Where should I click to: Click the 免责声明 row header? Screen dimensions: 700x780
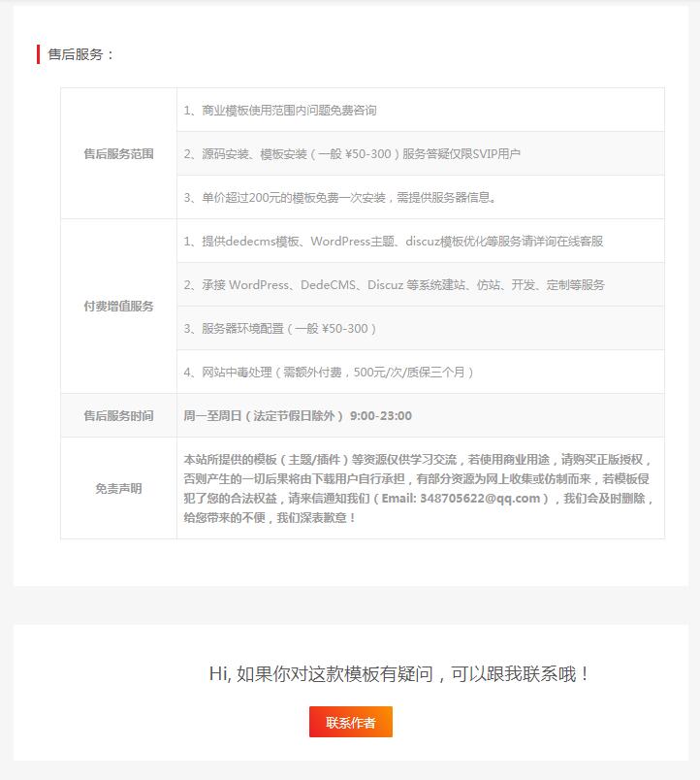pos(118,488)
